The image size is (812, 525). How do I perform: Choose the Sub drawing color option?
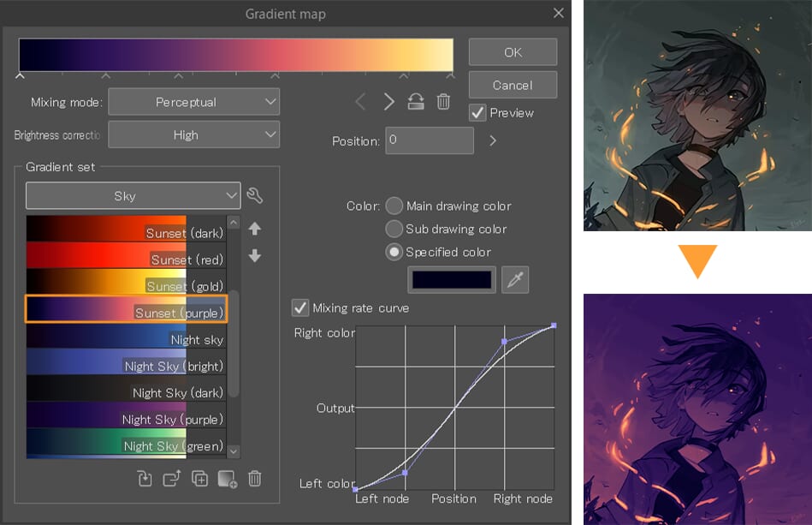coord(394,229)
